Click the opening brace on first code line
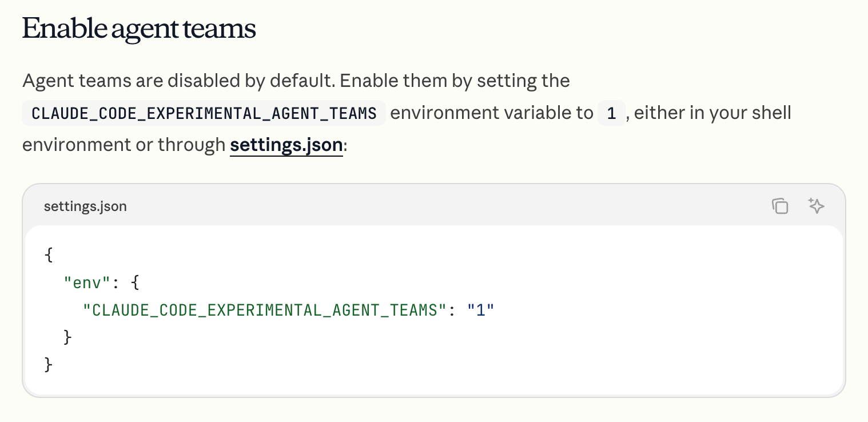This screenshot has height=422, width=868. pos(49,254)
